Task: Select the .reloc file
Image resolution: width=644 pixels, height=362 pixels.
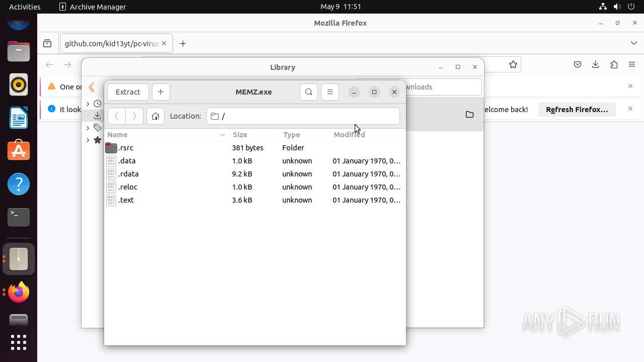Action: click(255, 187)
